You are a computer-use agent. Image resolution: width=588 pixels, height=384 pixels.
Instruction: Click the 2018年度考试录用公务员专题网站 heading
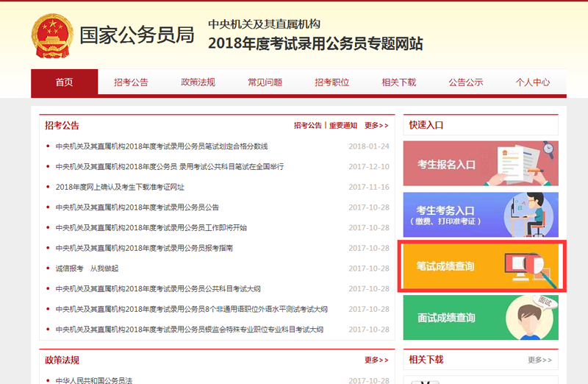point(315,43)
